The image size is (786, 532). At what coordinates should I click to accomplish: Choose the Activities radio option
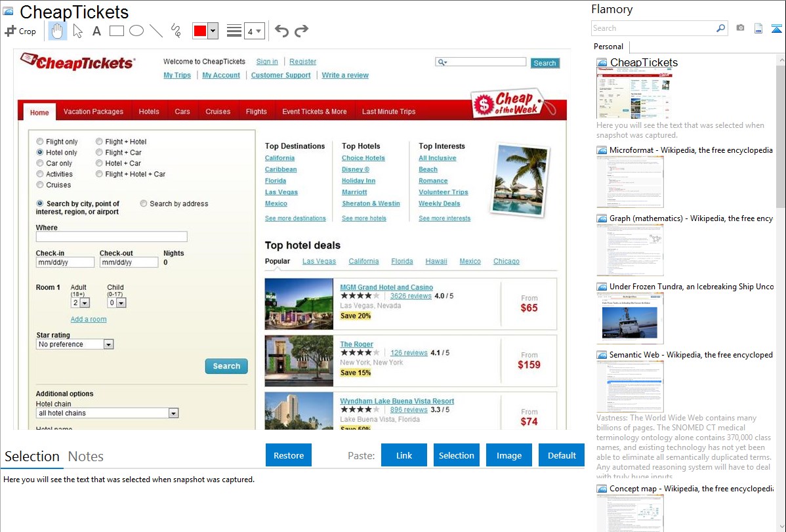[x=39, y=174]
